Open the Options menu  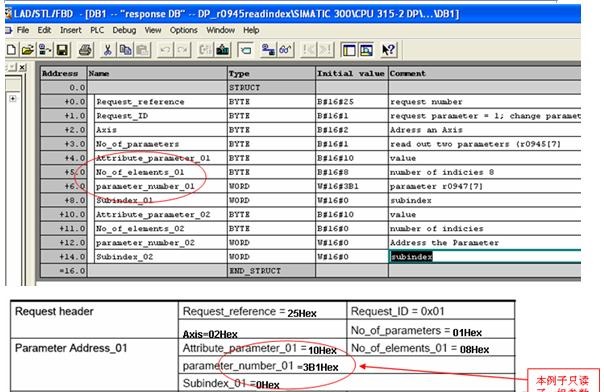pos(184,30)
